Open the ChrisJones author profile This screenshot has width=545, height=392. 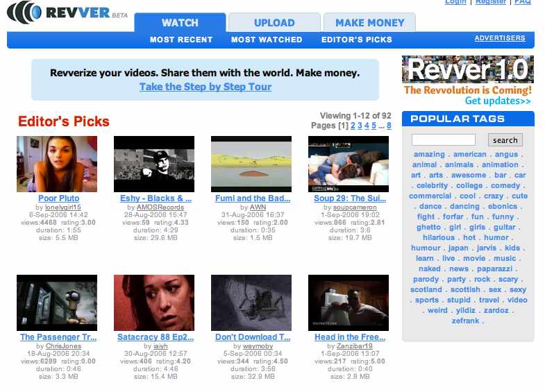[x=63, y=346]
